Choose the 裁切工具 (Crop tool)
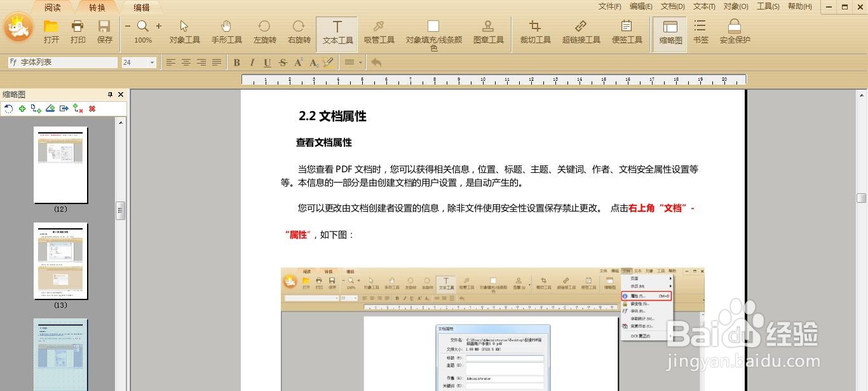Screen dimensions: 868x391 tap(534, 32)
